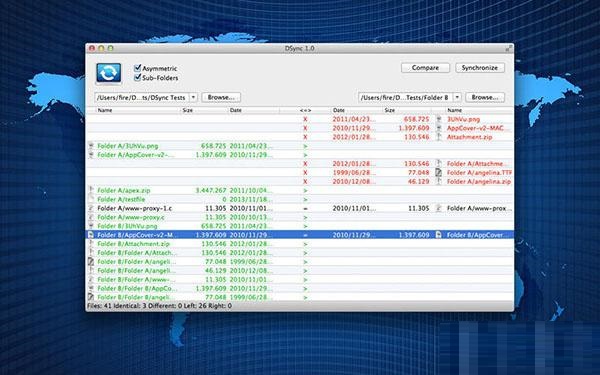Click the Compare button
The image size is (600, 375).
pyautogui.click(x=425, y=68)
